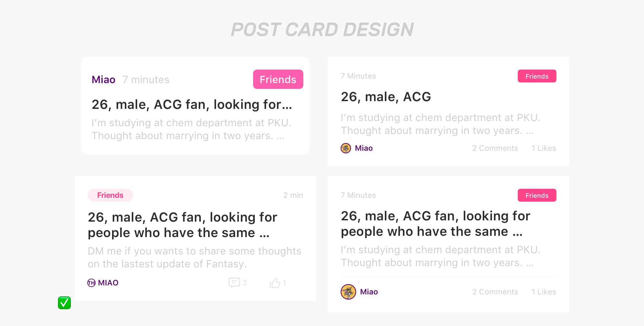Viewport: 644px width, 326px height.
Task: Click the small Miao avatar in top-right card
Action: point(346,148)
